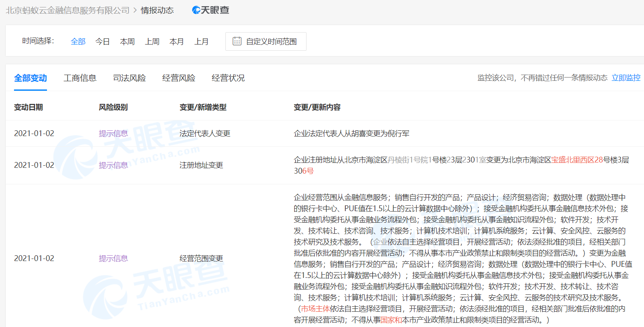The width and height of the screenshot is (644, 327).
Task: Click date in 注册地址变更 row
Action: point(34,165)
